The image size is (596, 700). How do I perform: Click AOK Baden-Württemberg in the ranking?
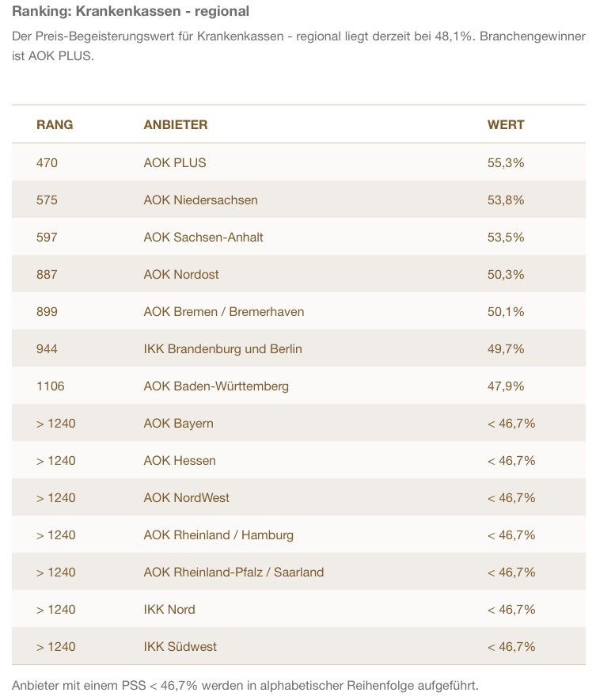pyautogui.click(x=216, y=386)
